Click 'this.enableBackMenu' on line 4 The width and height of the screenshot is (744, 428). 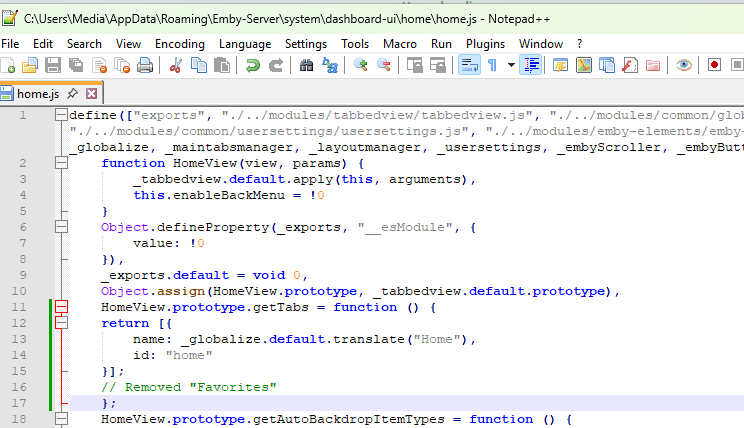point(209,195)
